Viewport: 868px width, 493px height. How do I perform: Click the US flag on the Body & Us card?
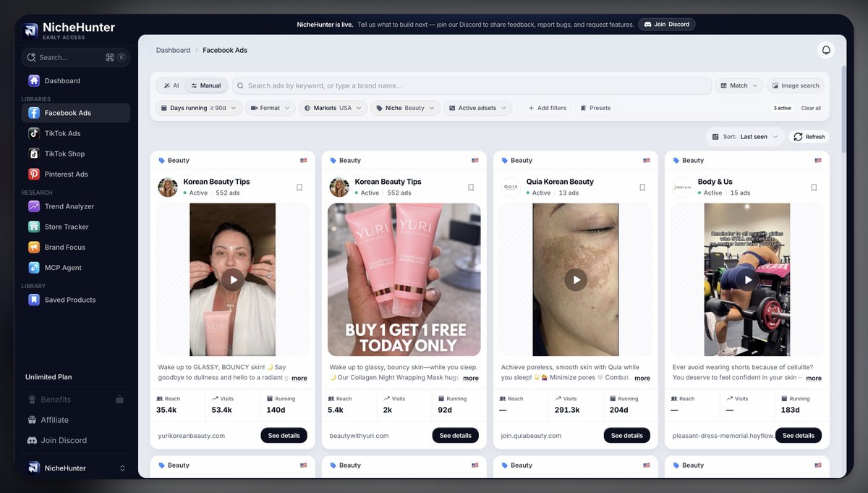tap(818, 161)
